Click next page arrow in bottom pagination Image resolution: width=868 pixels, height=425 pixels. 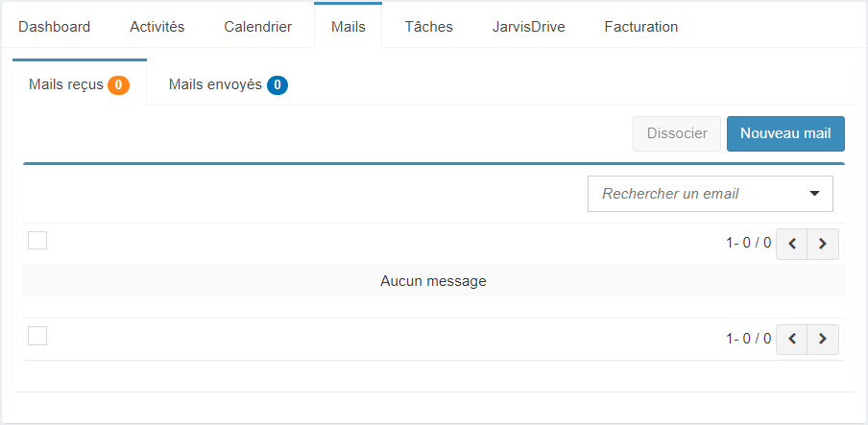(823, 340)
